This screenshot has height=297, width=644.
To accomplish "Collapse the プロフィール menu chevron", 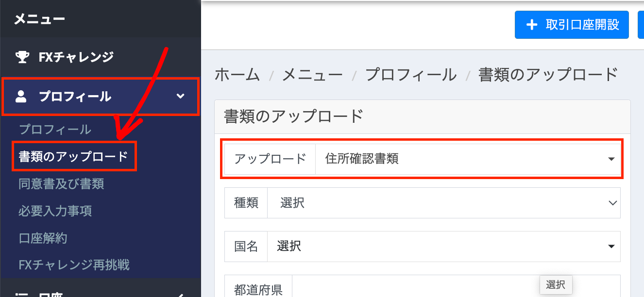I will coord(180,96).
